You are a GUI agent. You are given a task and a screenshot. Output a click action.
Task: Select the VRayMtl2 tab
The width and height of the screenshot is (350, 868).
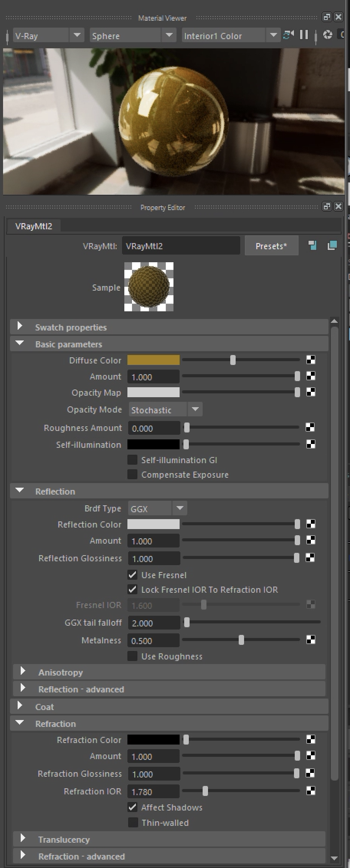click(x=33, y=226)
